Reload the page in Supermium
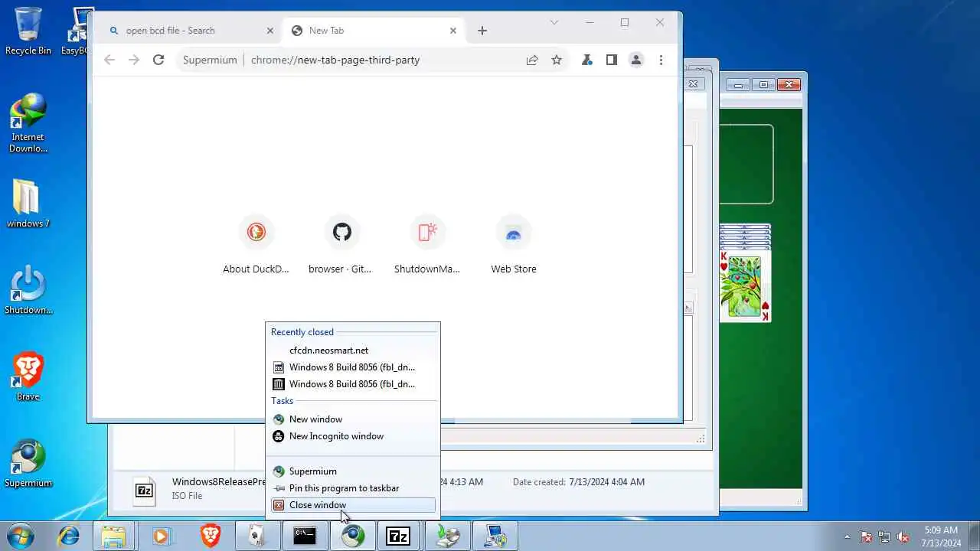This screenshot has height=551, width=980. click(158, 60)
